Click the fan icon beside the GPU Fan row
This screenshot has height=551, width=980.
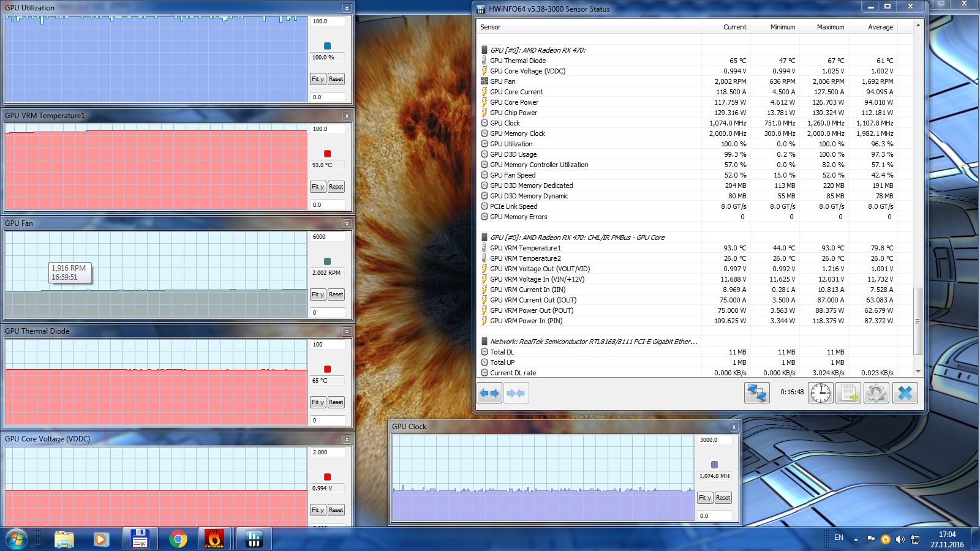pyautogui.click(x=484, y=81)
